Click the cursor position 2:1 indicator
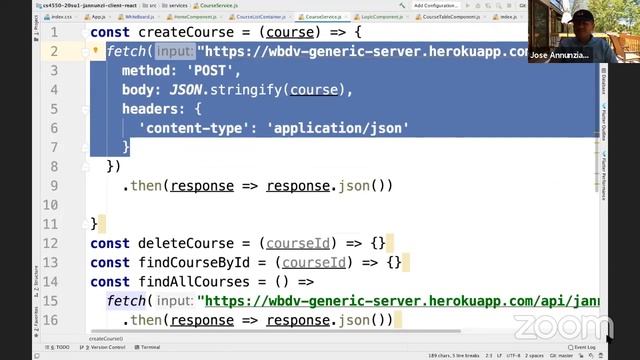The width and height of the screenshot is (640, 360). [x=489, y=356]
